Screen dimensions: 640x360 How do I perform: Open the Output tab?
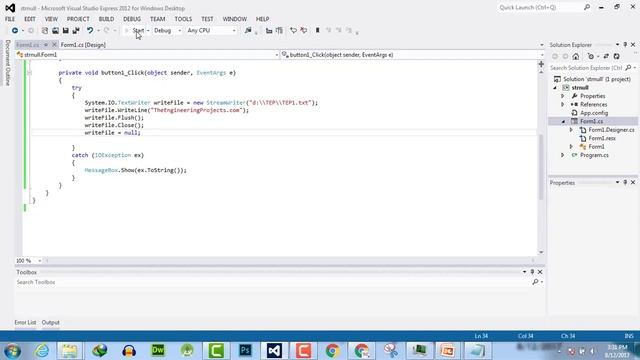(51, 322)
